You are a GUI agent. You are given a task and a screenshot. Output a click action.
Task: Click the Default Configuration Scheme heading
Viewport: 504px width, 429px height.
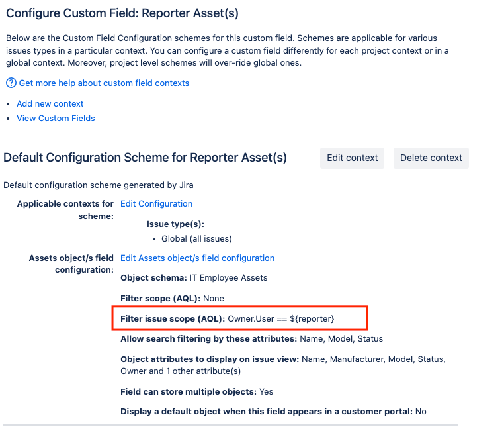tap(145, 158)
